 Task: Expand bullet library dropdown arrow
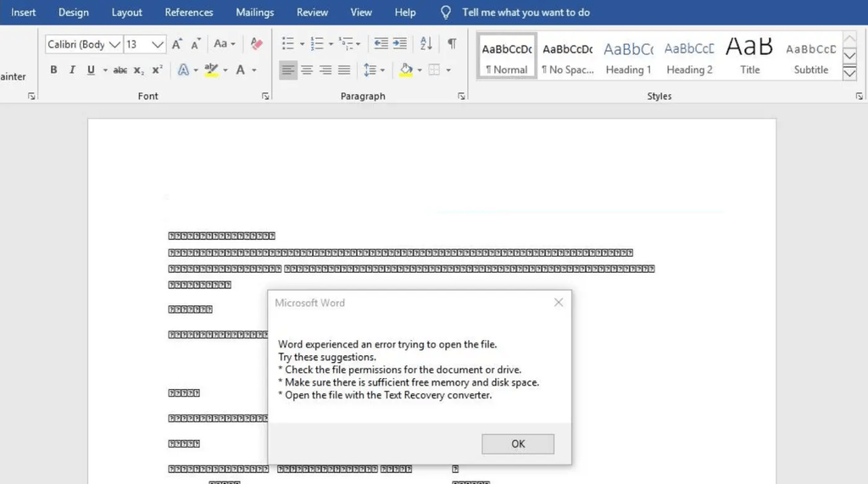click(302, 44)
